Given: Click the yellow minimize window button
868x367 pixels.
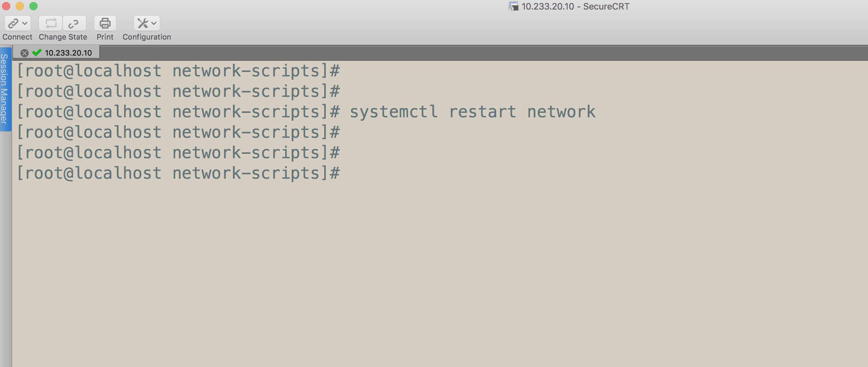Looking at the screenshot, I should (x=20, y=6).
